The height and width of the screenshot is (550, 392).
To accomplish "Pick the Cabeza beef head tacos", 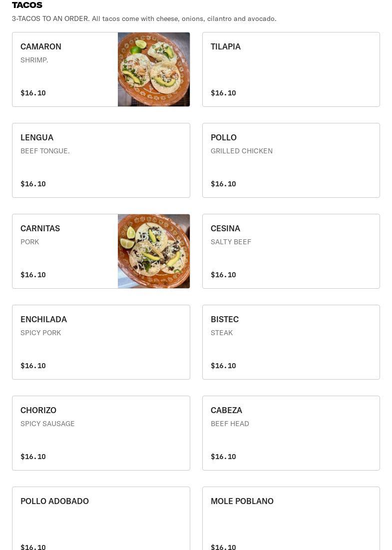I will click(x=291, y=433).
